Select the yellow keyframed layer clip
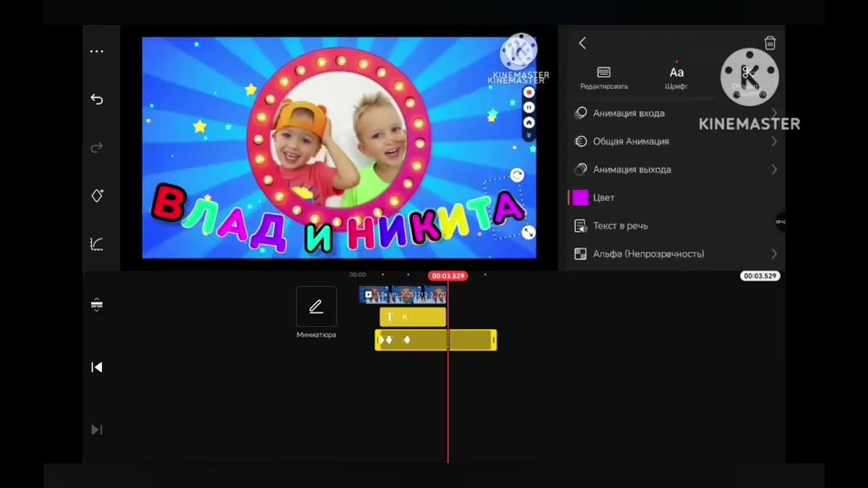The image size is (868, 488). click(435, 340)
